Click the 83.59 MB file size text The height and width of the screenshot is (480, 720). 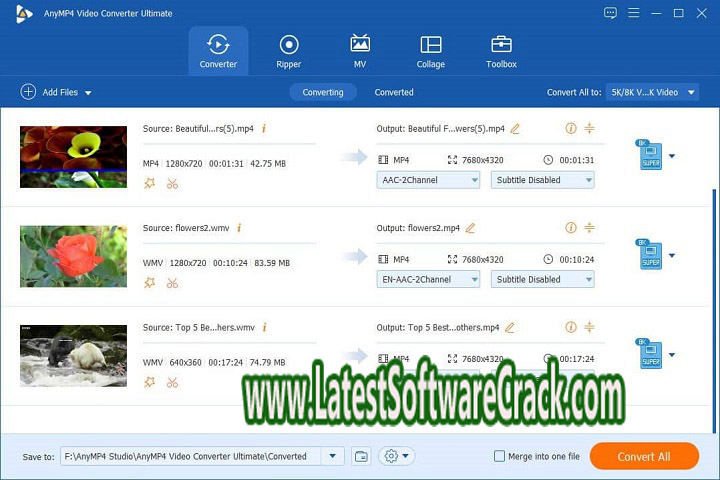[272, 263]
